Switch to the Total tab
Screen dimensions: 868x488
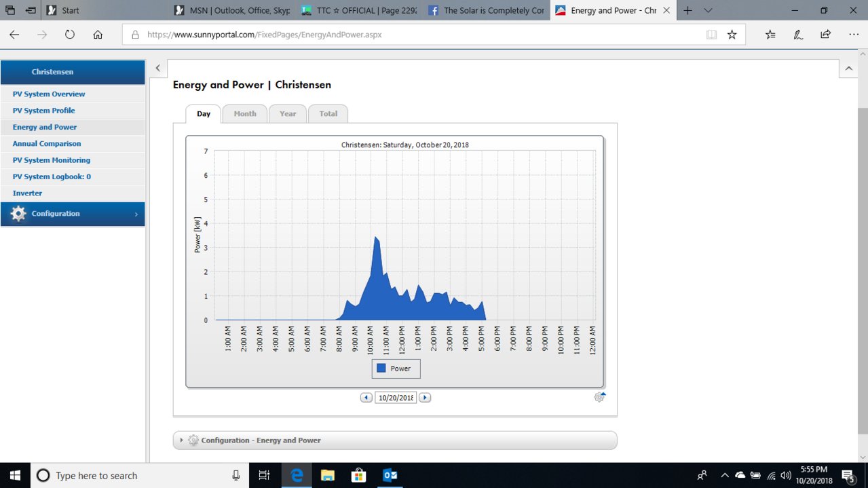click(328, 113)
